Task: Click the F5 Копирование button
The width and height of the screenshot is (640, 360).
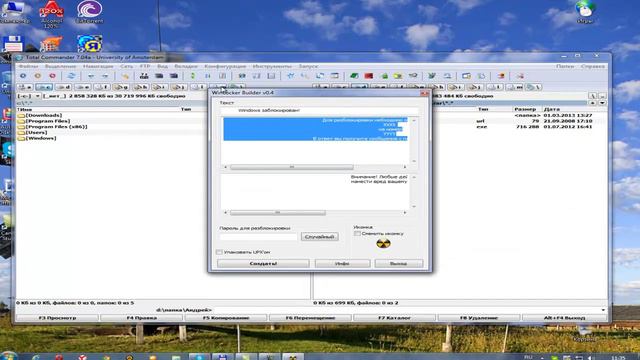Action: point(226,318)
